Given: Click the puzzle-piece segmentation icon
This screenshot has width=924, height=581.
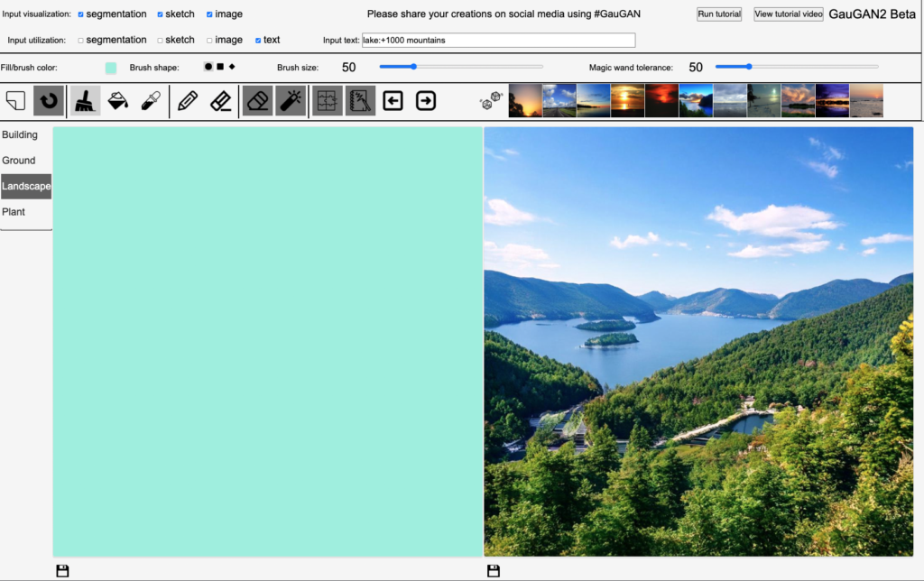Looking at the screenshot, I should click(327, 101).
